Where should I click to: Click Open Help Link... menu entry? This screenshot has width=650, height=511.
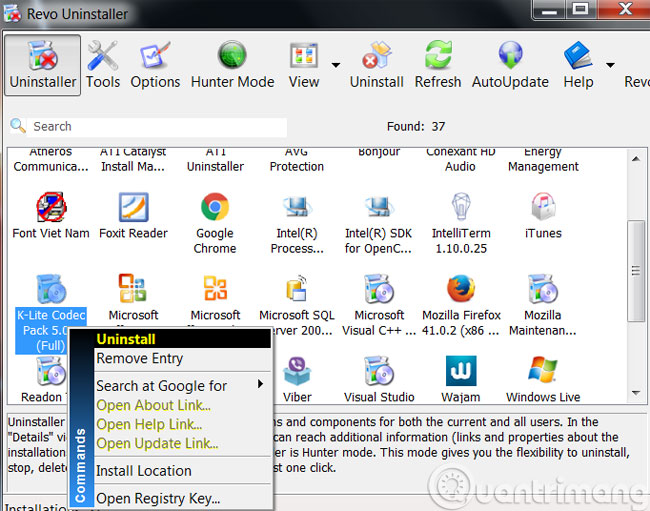(182, 424)
